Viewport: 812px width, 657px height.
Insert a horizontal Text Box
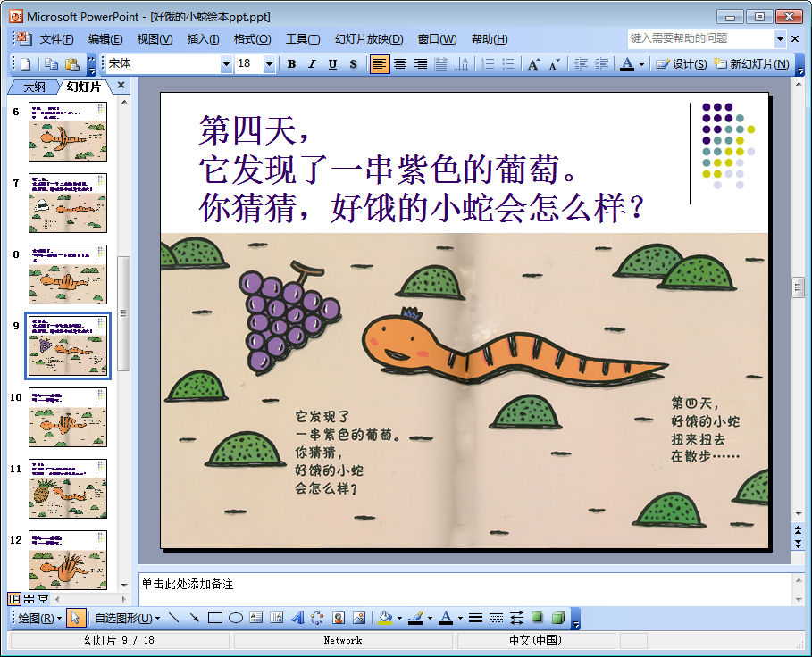255,619
